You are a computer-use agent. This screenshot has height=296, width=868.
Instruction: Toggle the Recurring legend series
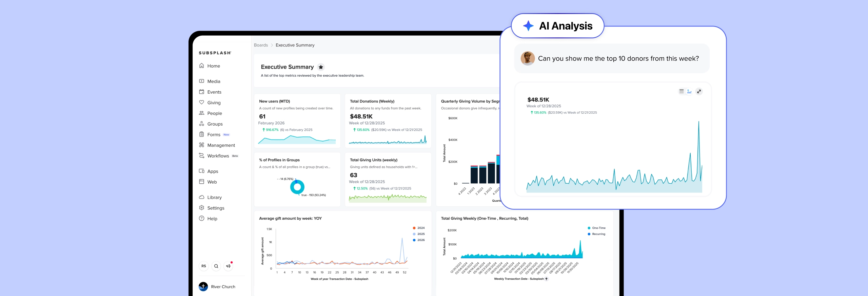tap(596, 234)
